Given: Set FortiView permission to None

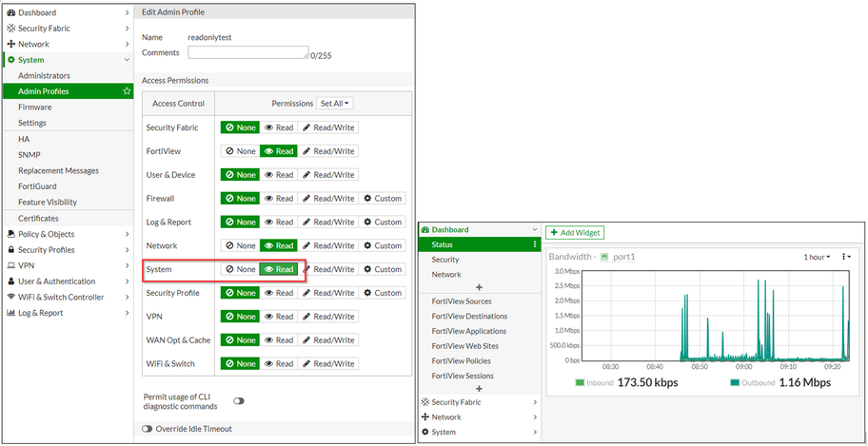Looking at the screenshot, I should pyautogui.click(x=240, y=151).
